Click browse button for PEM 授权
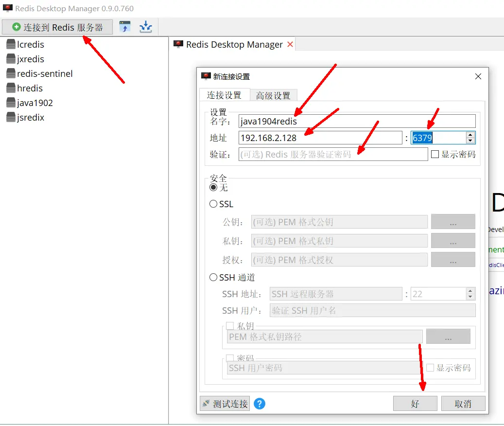Image resolution: width=504 pixels, height=426 pixels. click(453, 260)
